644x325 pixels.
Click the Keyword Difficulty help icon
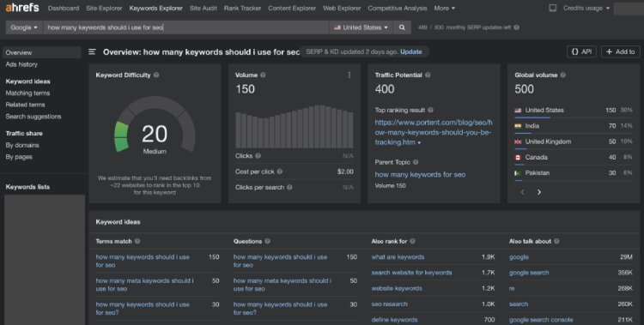point(156,75)
